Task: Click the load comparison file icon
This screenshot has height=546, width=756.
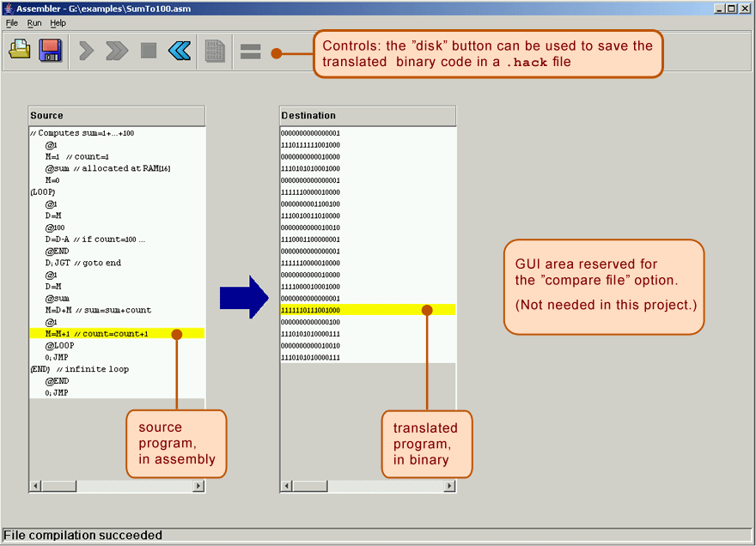Action: tap(215, 52)
